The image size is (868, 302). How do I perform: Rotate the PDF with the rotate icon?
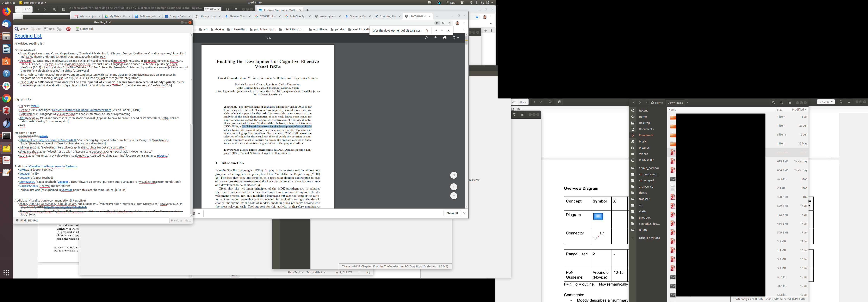point(426,38)
